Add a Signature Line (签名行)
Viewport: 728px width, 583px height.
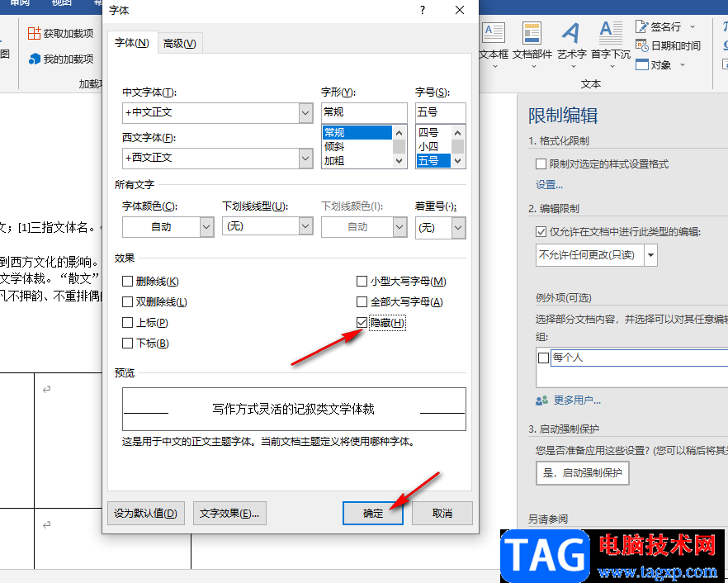pyautogui.click(x=659, y=27)
